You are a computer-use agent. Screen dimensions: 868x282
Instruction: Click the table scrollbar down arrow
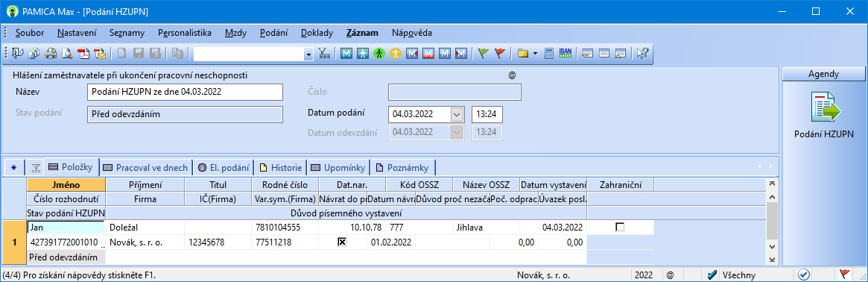coord(772,246)
